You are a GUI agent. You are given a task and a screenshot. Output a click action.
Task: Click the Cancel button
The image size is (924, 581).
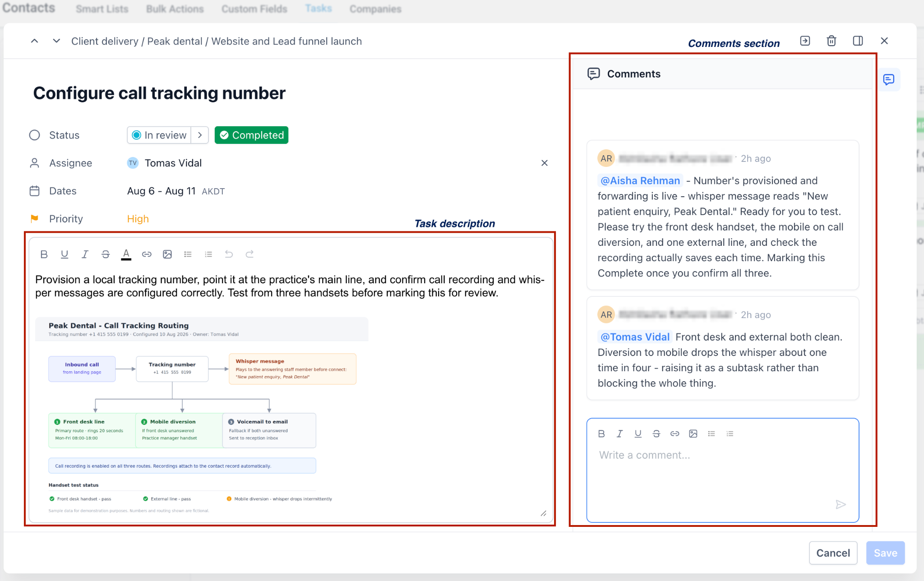click(x=833, y=553)
